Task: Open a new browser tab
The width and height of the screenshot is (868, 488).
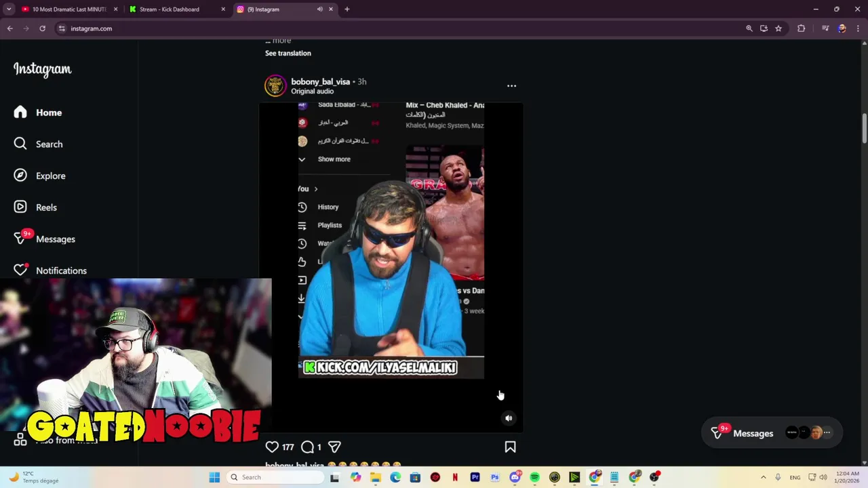Action: (347, 9)
